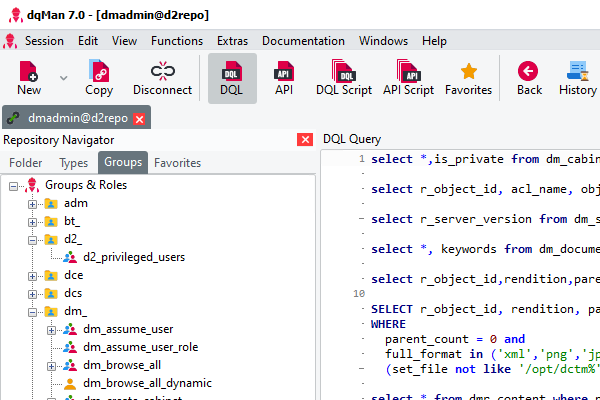600x400 pixels.
Task: Click the d2_privileged_users group icon
Action: [x=70, y=257]
